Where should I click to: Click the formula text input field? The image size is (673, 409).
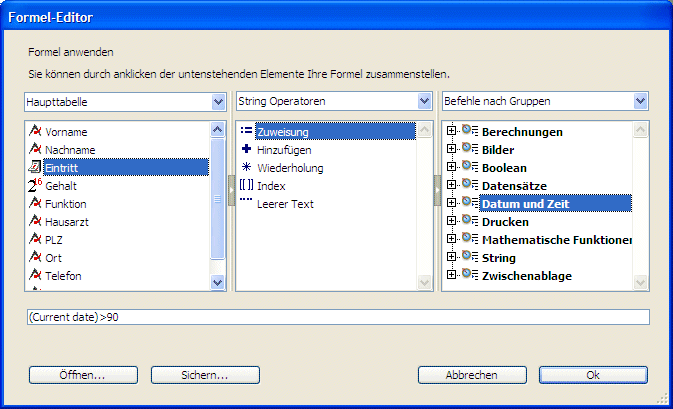coord(339,317)
